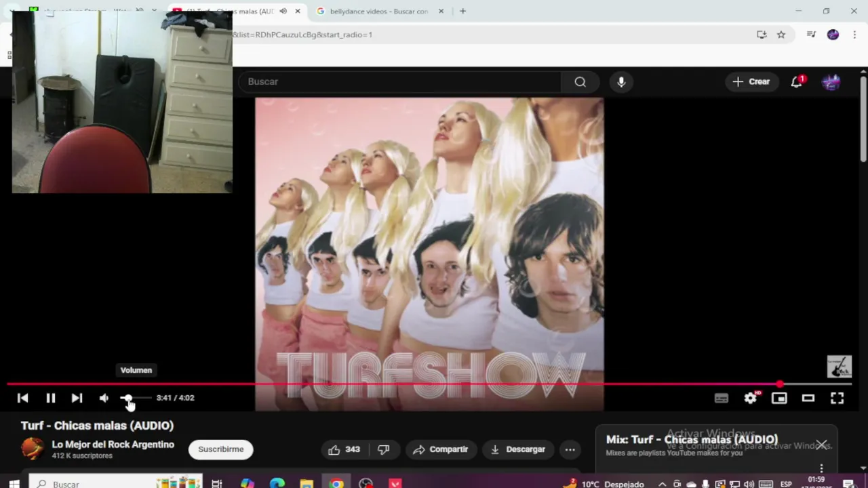Open Microsoft Edge from taskbar
Viewport: 868px width, 488px height.
click(x=277, y=484)
